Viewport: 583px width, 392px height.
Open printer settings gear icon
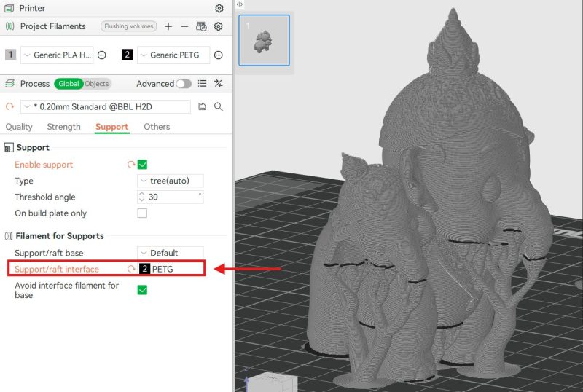tap(219, 9)
